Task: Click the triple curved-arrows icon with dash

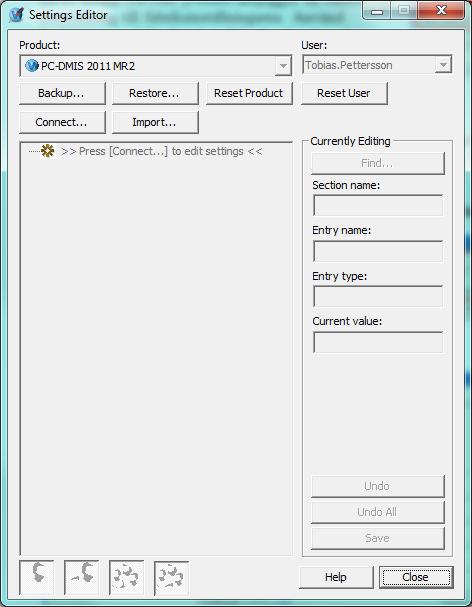Action: [172, 577]
